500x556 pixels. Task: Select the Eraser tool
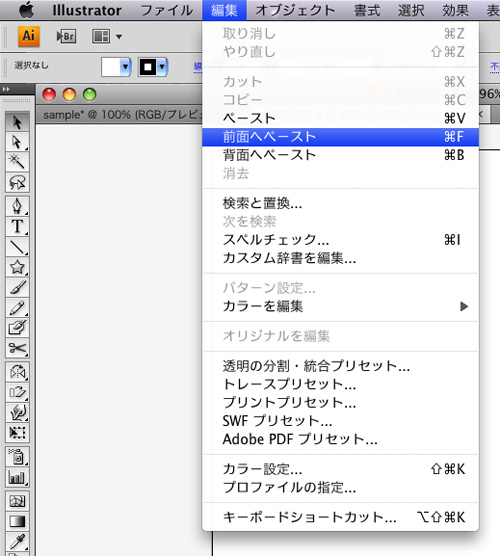click(17, 328)
